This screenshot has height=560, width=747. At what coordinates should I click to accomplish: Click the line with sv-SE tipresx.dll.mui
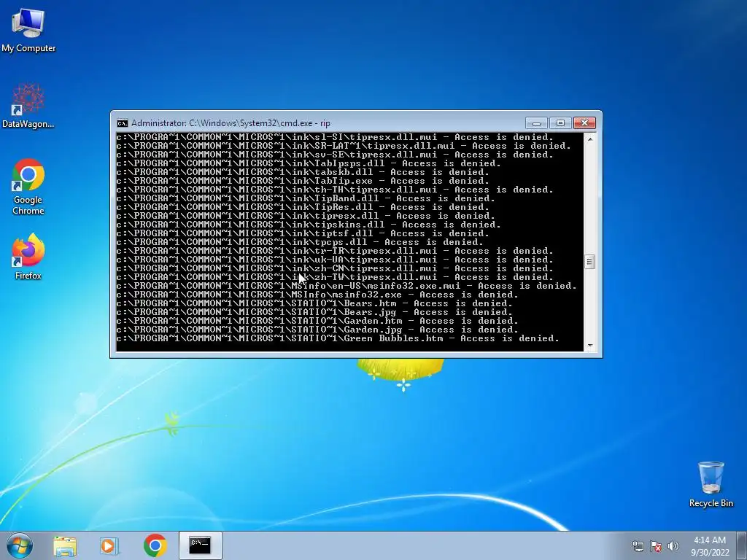point(335,155)
